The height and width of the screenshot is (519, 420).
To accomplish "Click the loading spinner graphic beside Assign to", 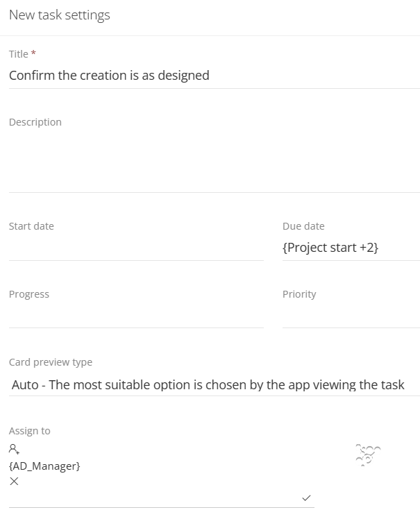I will point(368,455).
